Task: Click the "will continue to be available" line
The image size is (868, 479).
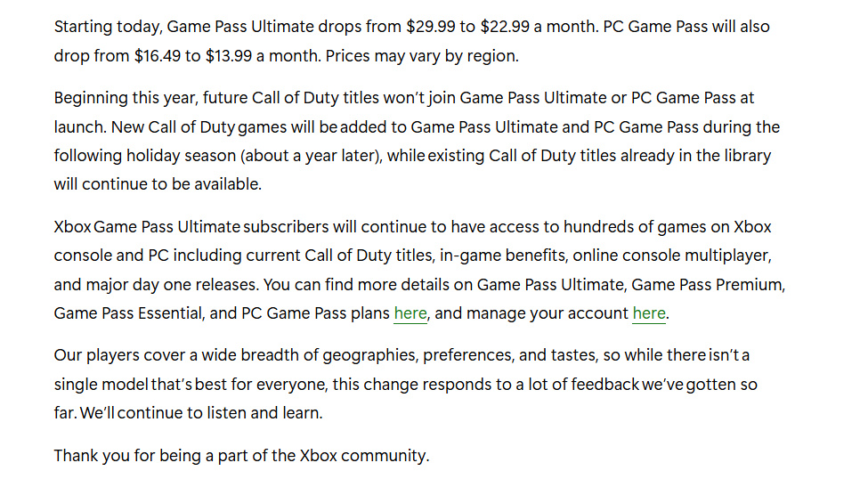Action: tap(158, 184)
